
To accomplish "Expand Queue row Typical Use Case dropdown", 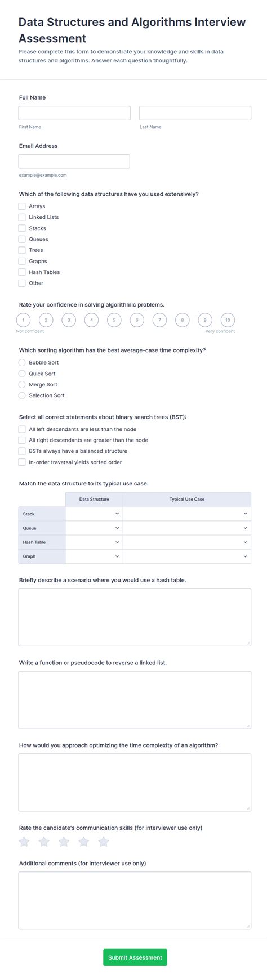I will (x=187, y=528).
